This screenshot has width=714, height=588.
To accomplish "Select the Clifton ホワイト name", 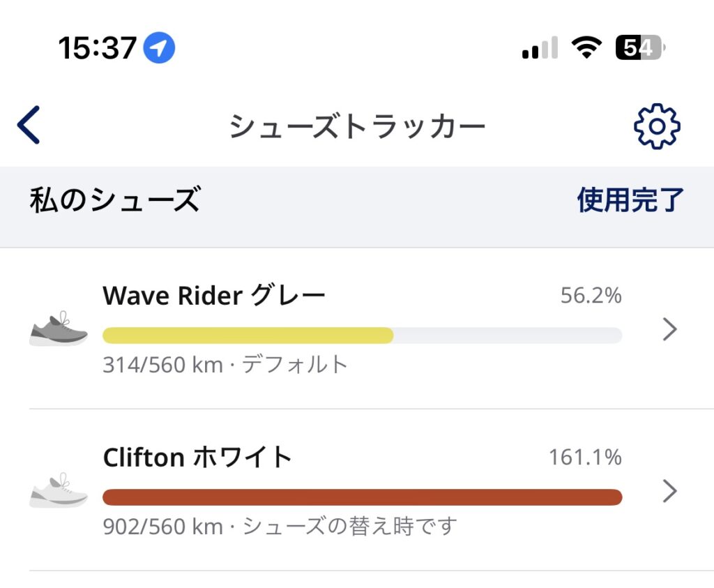I will [197, 458].
